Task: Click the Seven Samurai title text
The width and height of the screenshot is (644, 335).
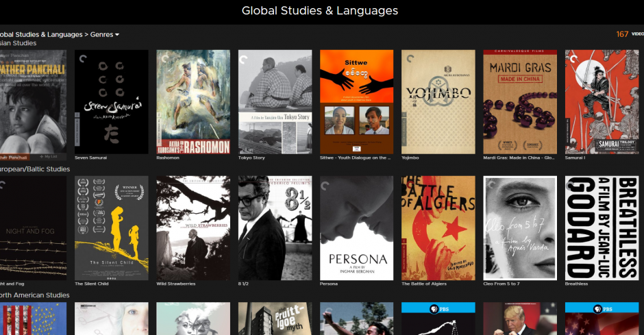Action: 90,158
